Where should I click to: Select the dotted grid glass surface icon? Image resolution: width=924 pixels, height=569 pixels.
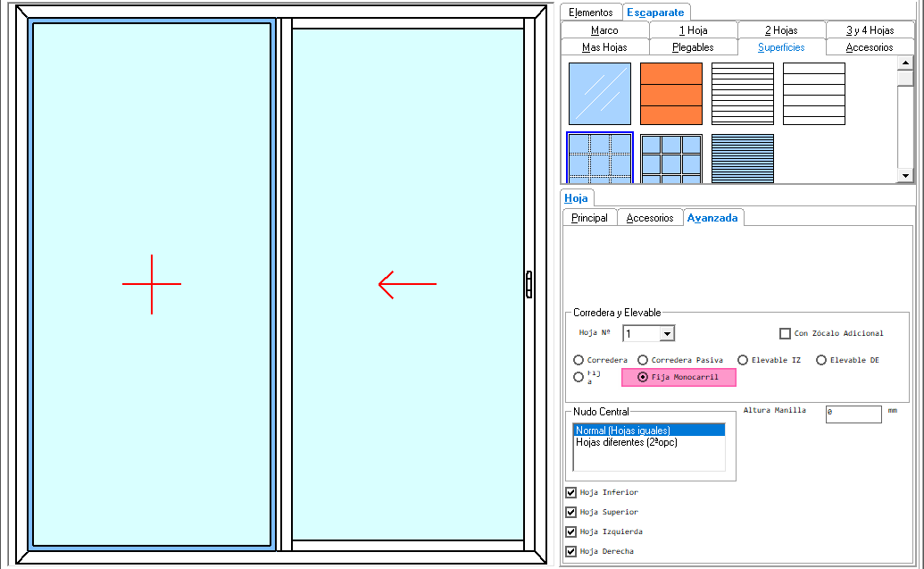(599, 158)
